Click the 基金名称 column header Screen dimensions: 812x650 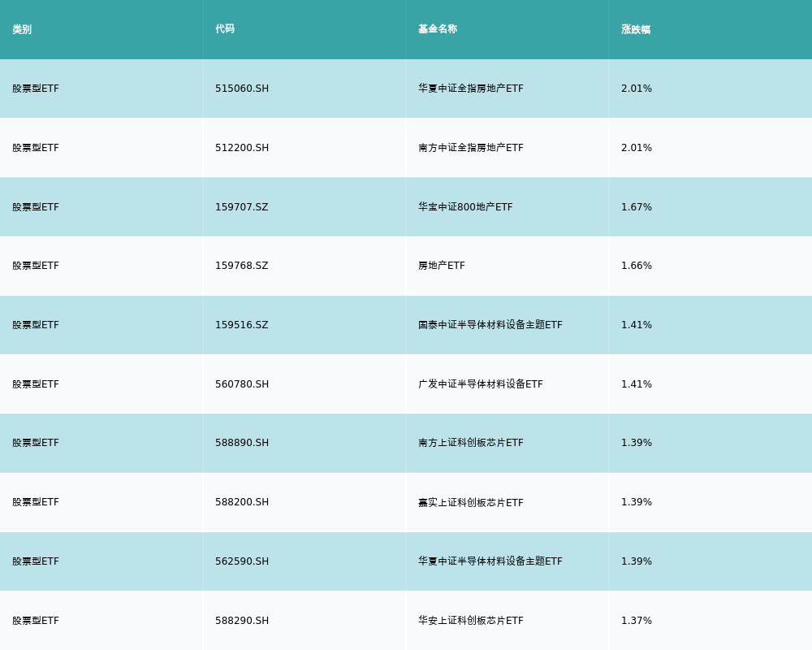(438, 29)
